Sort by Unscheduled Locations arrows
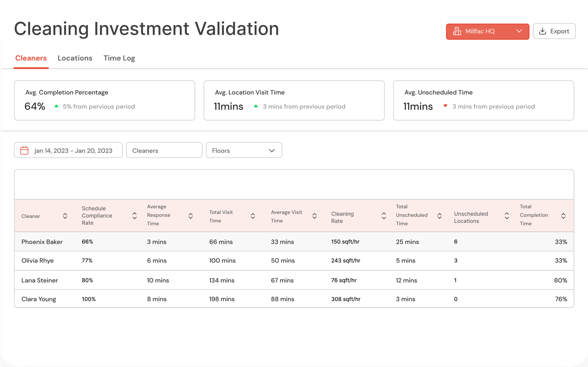Image resolution: width=588 pixels, height=367 pixels. pos(507,216)
